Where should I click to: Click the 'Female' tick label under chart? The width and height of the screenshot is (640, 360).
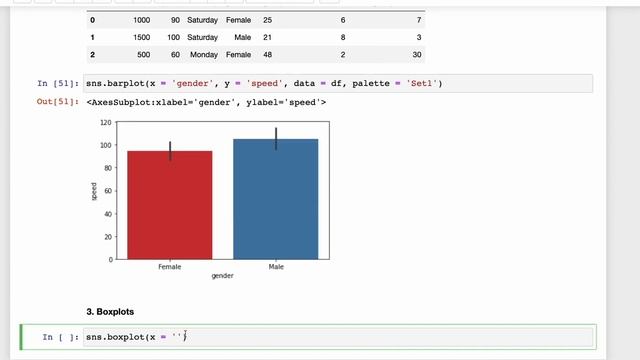point(170,267)
